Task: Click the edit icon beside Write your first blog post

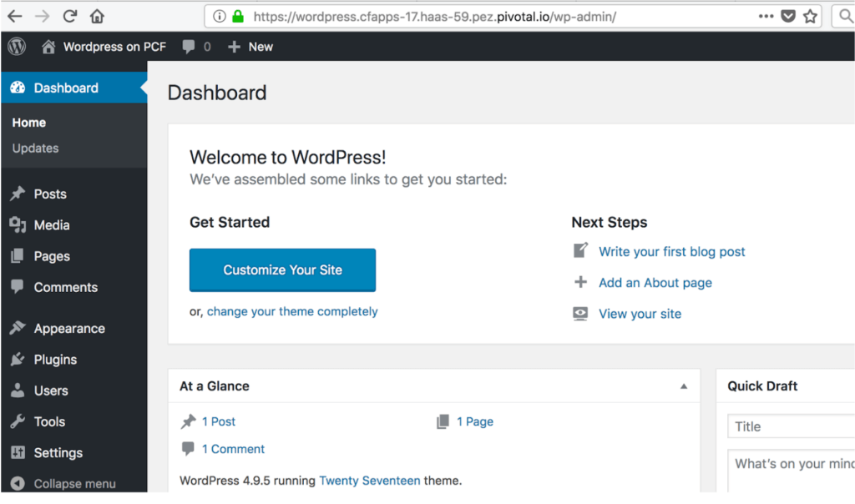Action: coord(581,250)
